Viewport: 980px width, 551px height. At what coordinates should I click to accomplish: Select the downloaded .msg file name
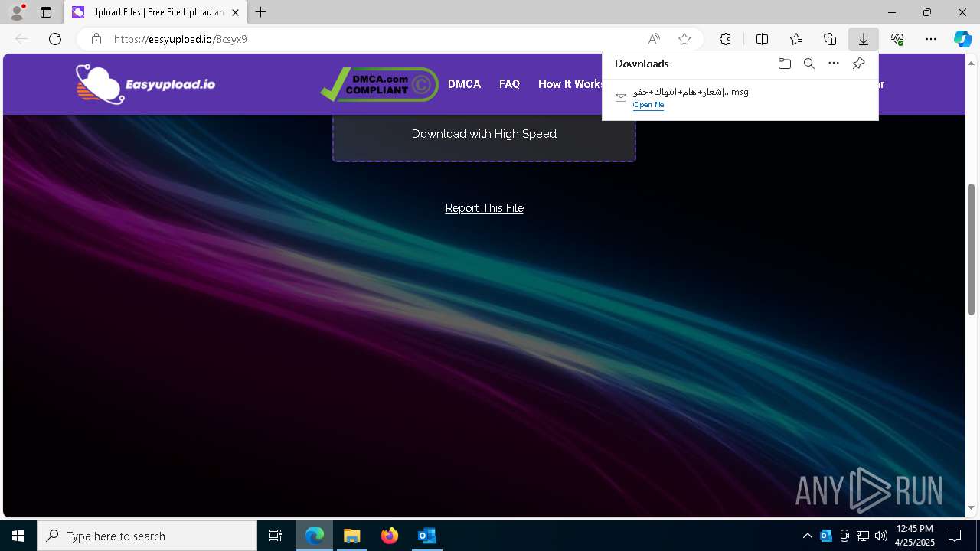[x=691, y=92]
